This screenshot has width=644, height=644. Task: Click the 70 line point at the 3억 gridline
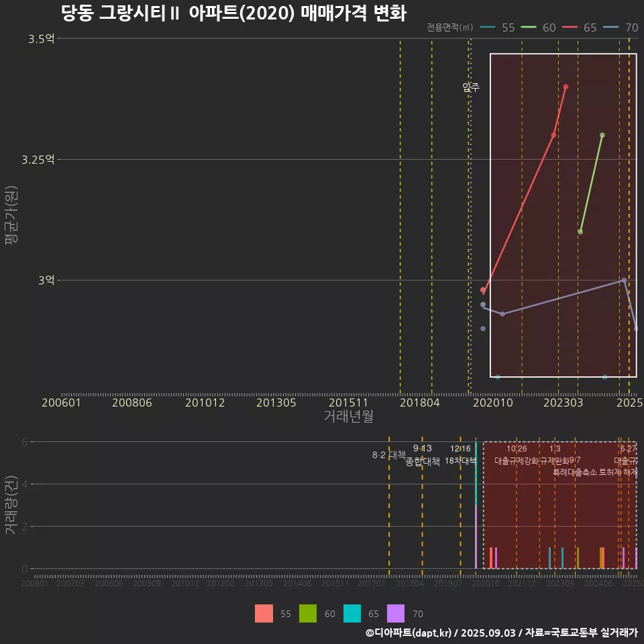point(624,280)
